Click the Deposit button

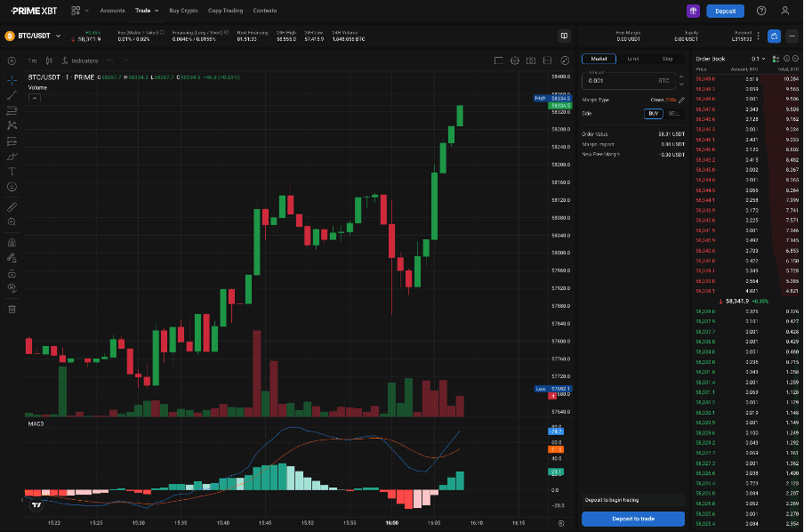pyautogui.click(x=725, y=10)
